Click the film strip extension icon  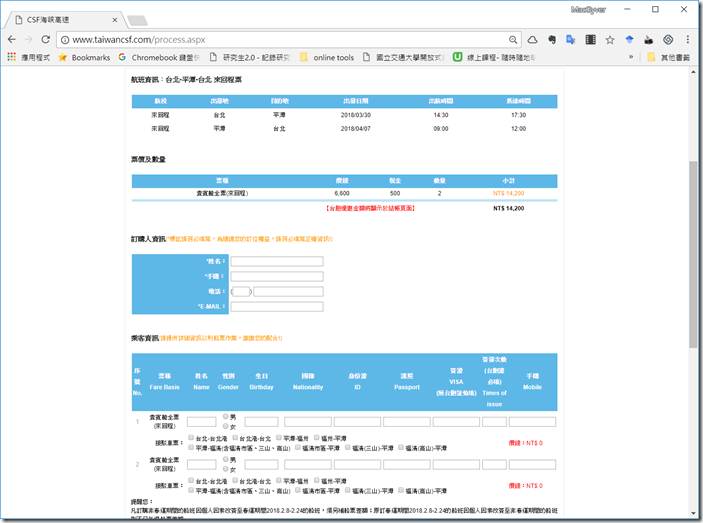pos(590,40)
